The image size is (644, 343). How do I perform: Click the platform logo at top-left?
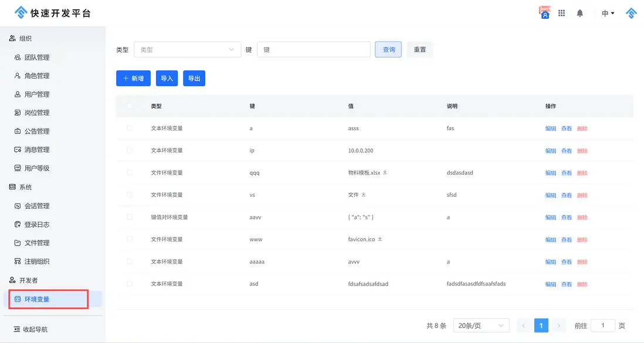[x=21, y=12]
